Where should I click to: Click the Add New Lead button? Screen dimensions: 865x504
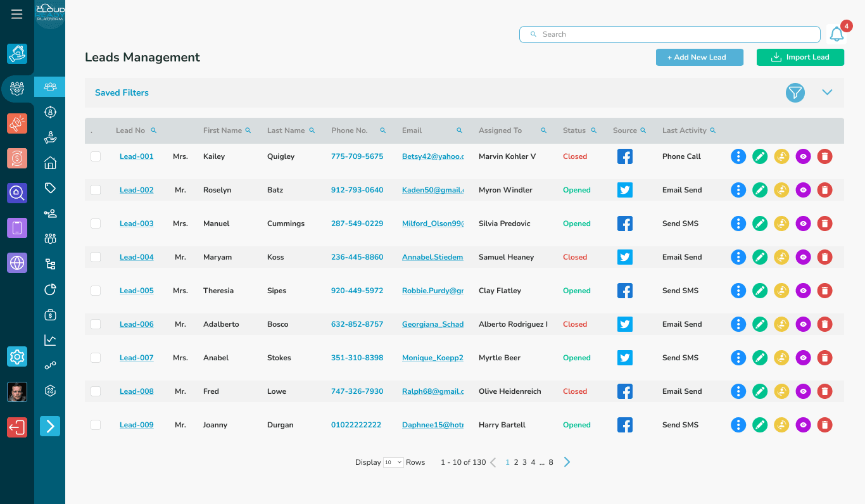click(699, 57)
